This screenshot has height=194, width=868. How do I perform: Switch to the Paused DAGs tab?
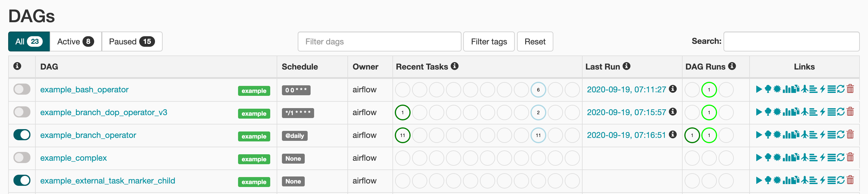tap(132, 41)
